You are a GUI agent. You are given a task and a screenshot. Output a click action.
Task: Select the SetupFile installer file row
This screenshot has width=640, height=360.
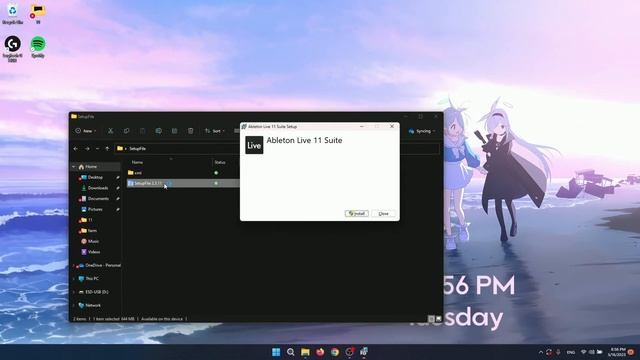[182, 183]
